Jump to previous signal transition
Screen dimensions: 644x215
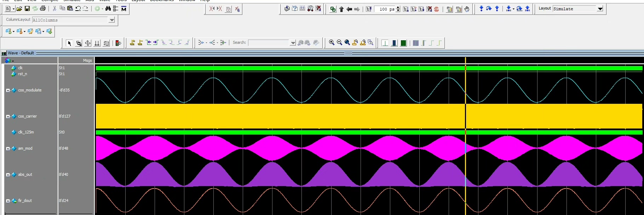(x=149, y=43)
